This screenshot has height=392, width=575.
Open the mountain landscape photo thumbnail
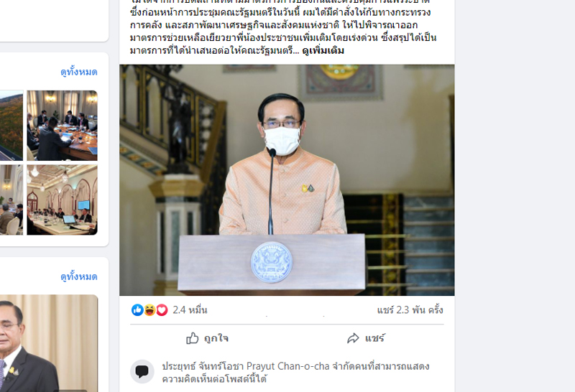[11, 126]
